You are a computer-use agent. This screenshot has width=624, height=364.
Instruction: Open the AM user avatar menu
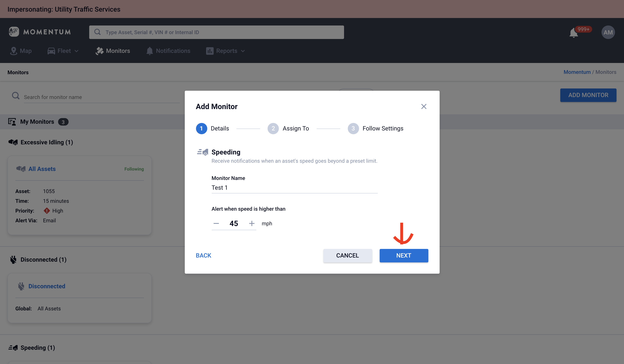608,32
